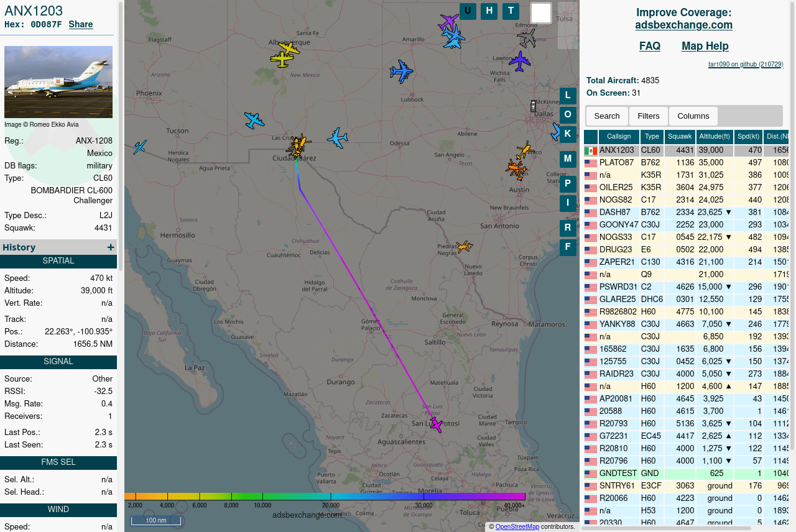Open the adsbexchange.com link
This screenshot has height=532, width=796.
pos(683,25)
